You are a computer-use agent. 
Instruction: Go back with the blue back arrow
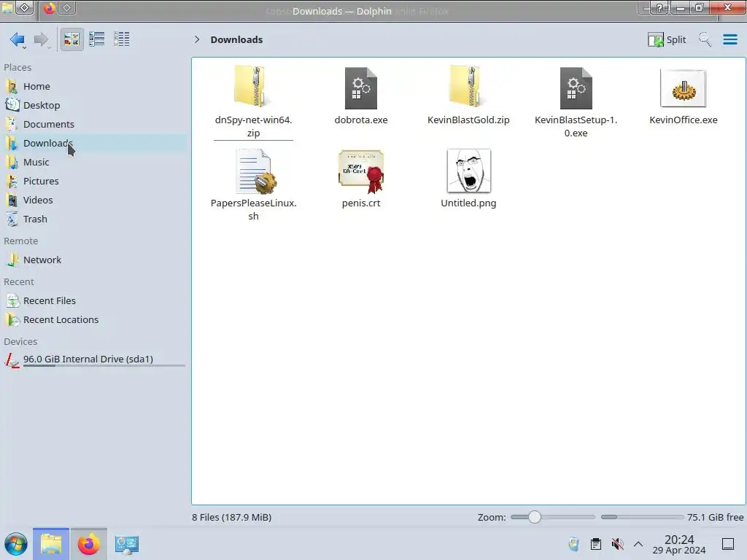tap(18, 39)
